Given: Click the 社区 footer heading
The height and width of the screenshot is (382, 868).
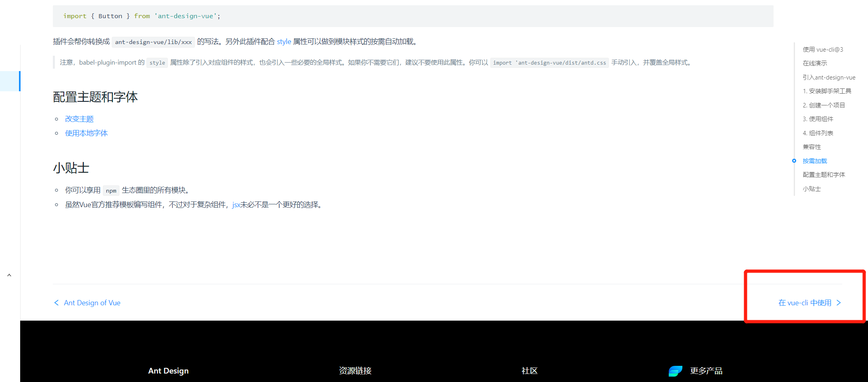Looking at the screenshot, I should (529, 371).
